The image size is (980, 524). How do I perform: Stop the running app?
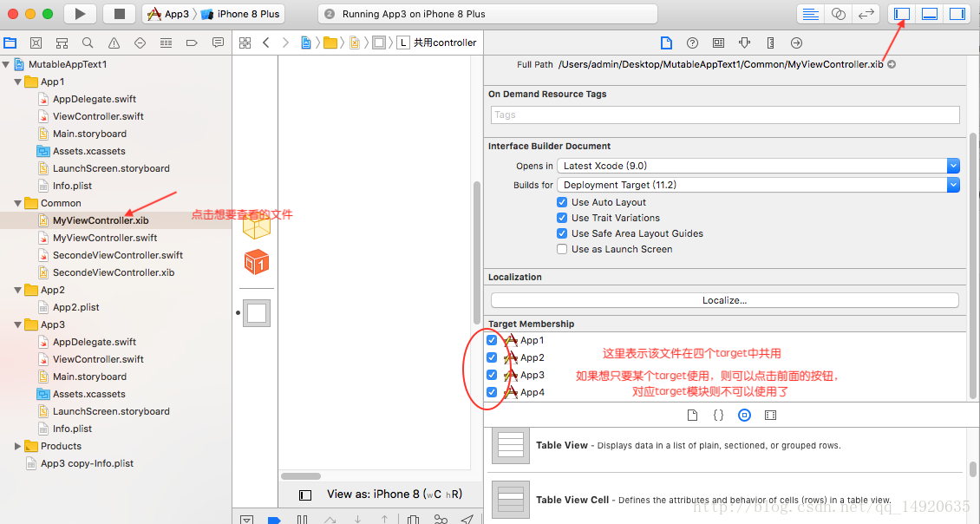pos(120,14)
